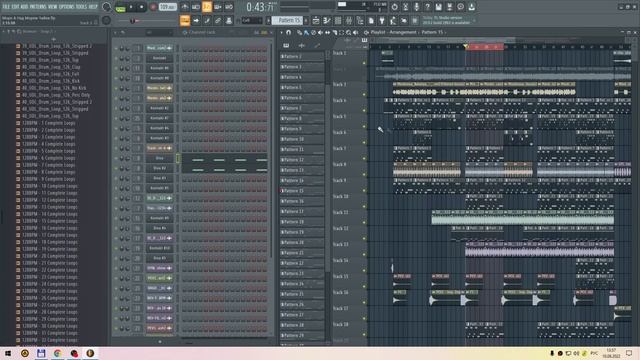Show audio clips in picker via waveform icon
640x360 pixels.
click(302, 46)
